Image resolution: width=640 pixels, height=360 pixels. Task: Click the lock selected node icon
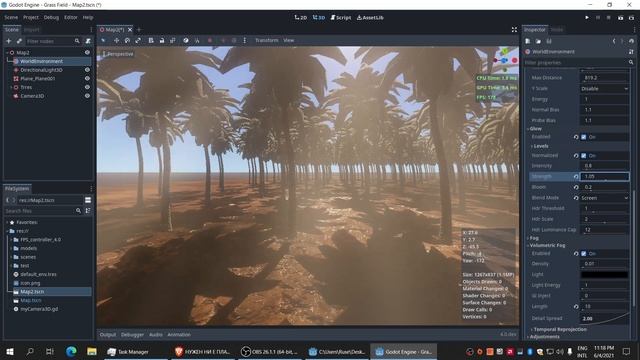point(162,40)
